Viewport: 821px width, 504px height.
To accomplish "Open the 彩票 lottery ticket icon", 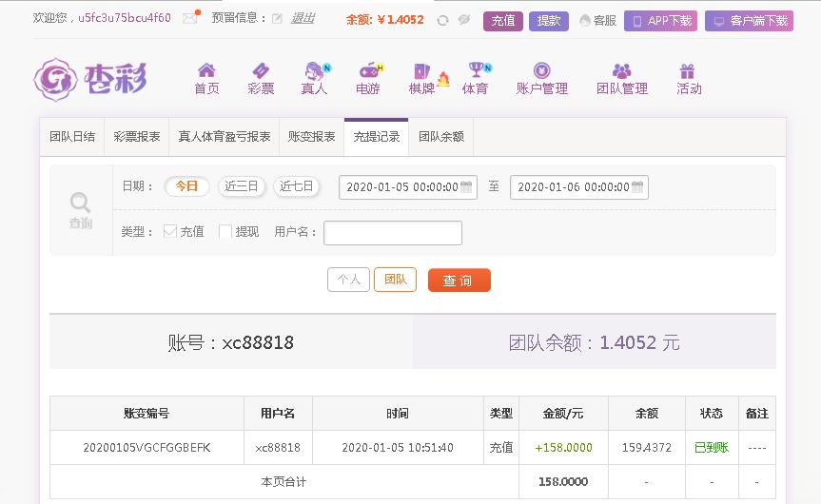I will point(261,70).
